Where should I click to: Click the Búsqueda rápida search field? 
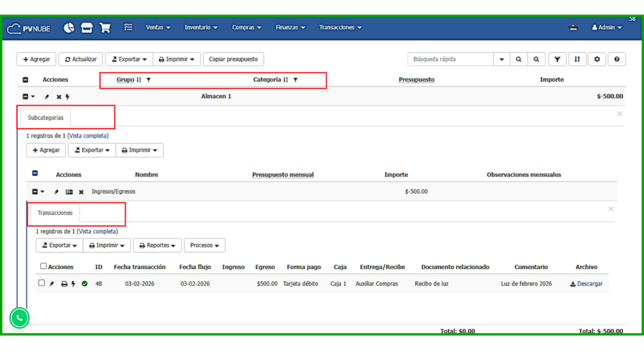click(450, 59)
